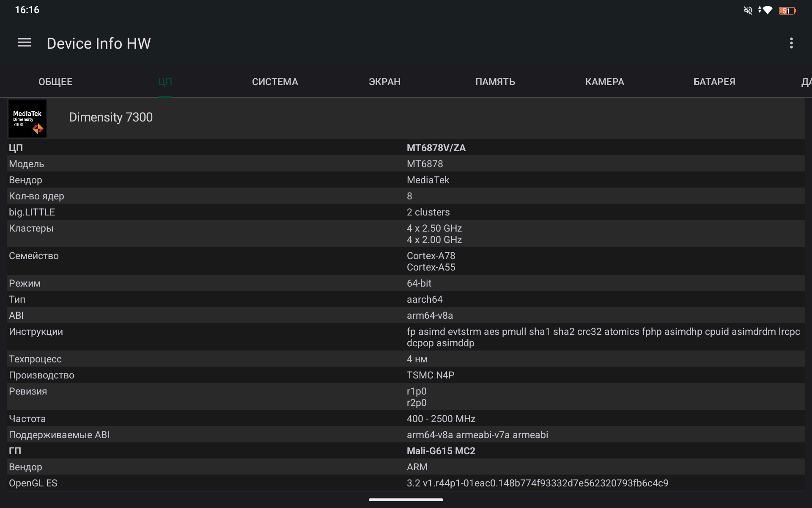Tap the Mali-G615 MC2 GPU row
This screenshot has height=508, width=812.
click(441, 451)
